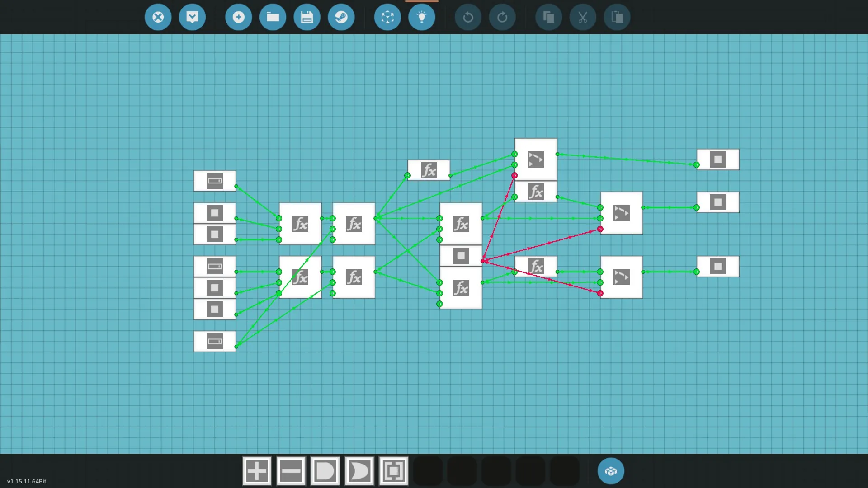Select the OR gate component in hotbar
Screen dimensions: 868x488
click(360, 471)
